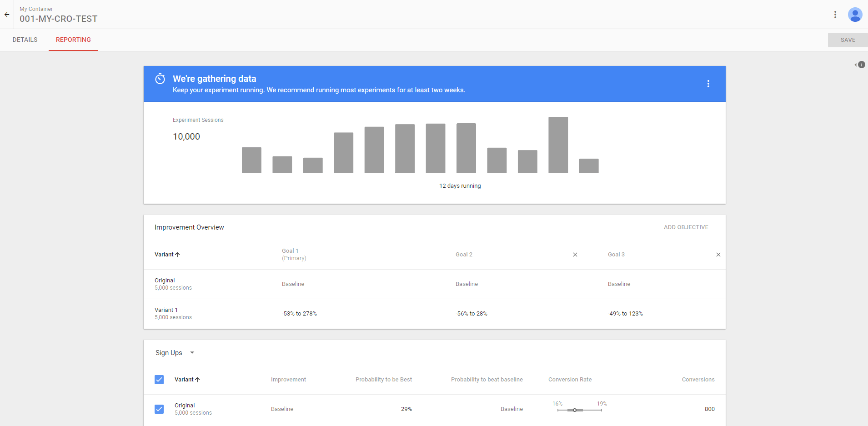The width and height of the screenshot is (868, 426).
Task: Switch to the DETAILS tab
Action: point(25,40)
